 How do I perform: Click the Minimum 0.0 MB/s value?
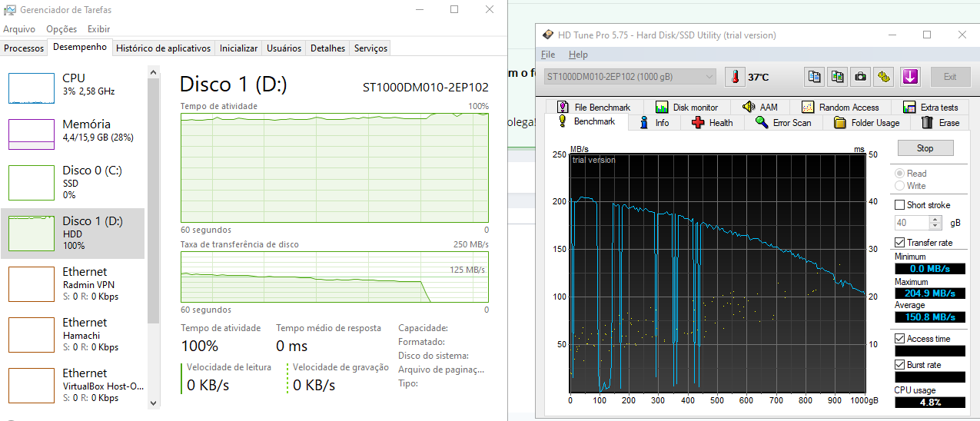pyautogui.click(x=929, y=269)
